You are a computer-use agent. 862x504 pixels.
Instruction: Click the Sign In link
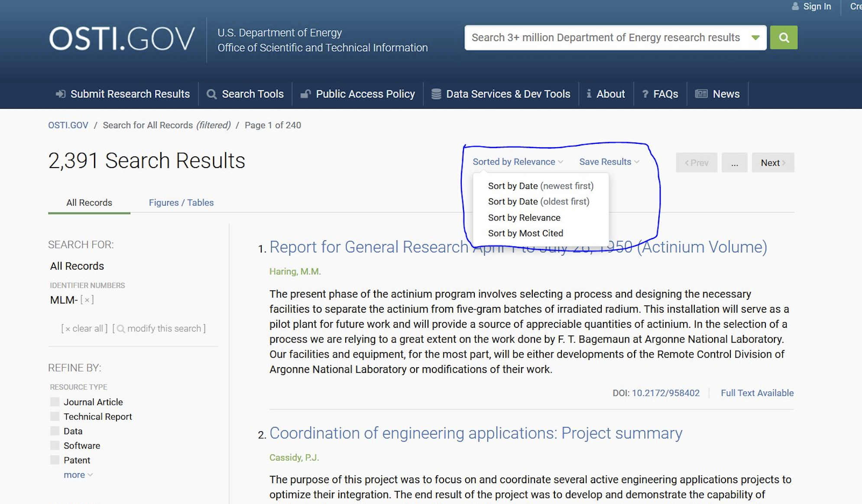[817, 6]
